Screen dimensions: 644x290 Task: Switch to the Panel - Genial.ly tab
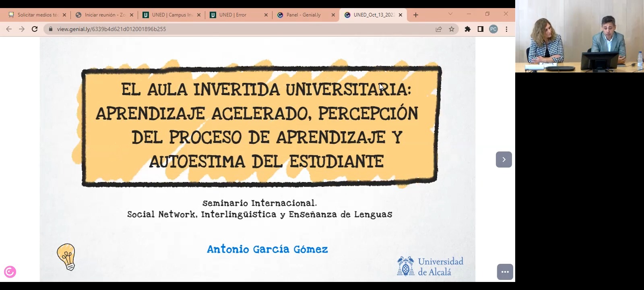click(x=303, y=15)
